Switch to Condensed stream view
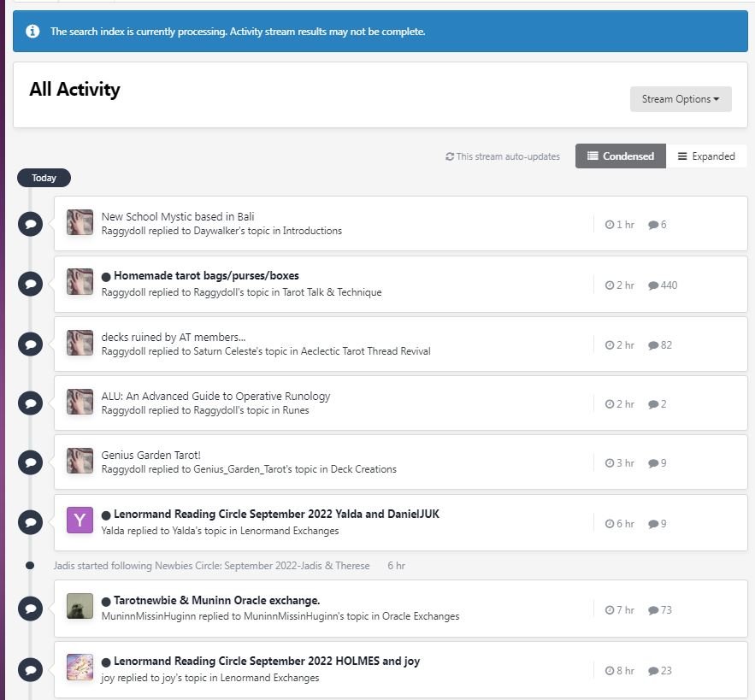This screenshot has width=755, height=700. pos(620,156)
